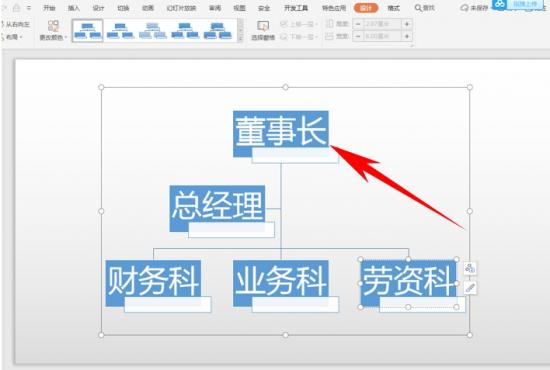This screenshot has width=550, height=370.
Task: Open the 特色应用 tab
Action: coord(334,8)
